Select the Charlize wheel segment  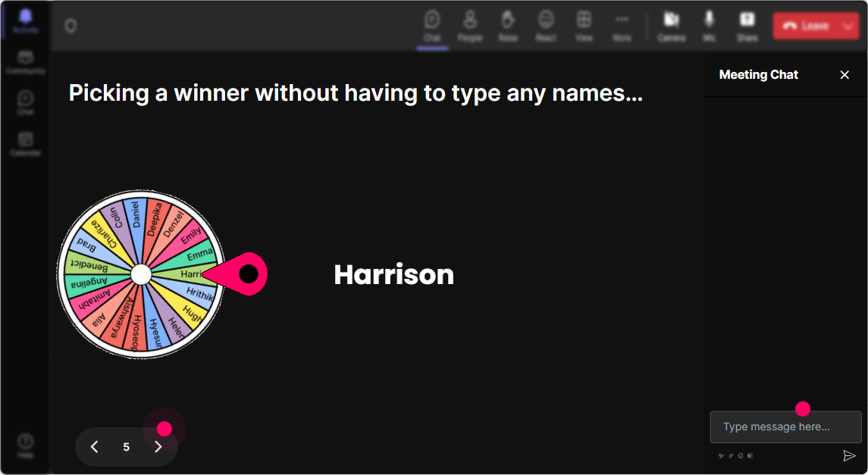tap(104, 234)
